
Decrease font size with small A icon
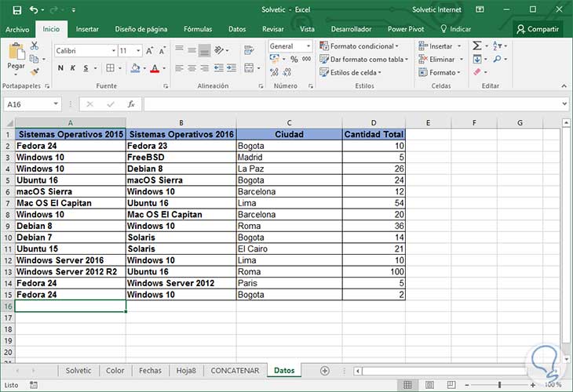tap(162, 51)
